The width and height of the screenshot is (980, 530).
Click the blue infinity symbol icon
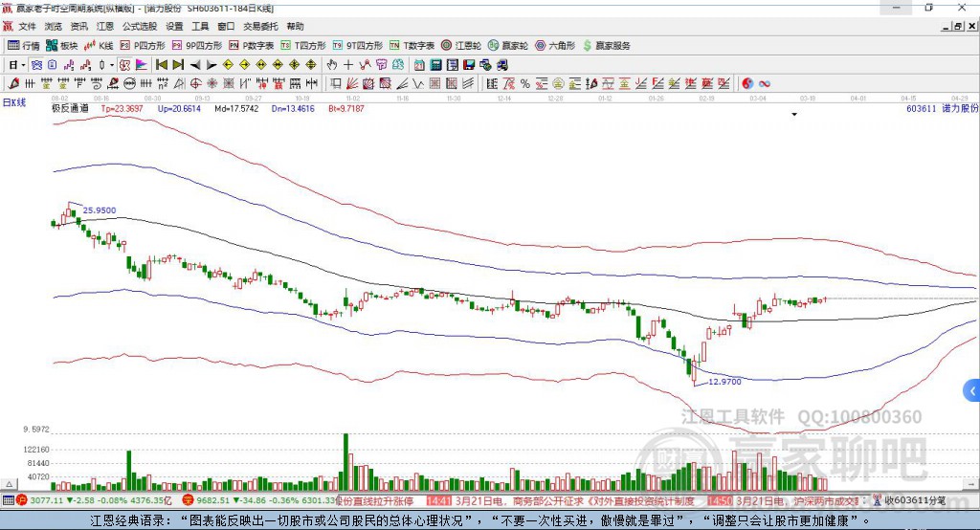765,83
